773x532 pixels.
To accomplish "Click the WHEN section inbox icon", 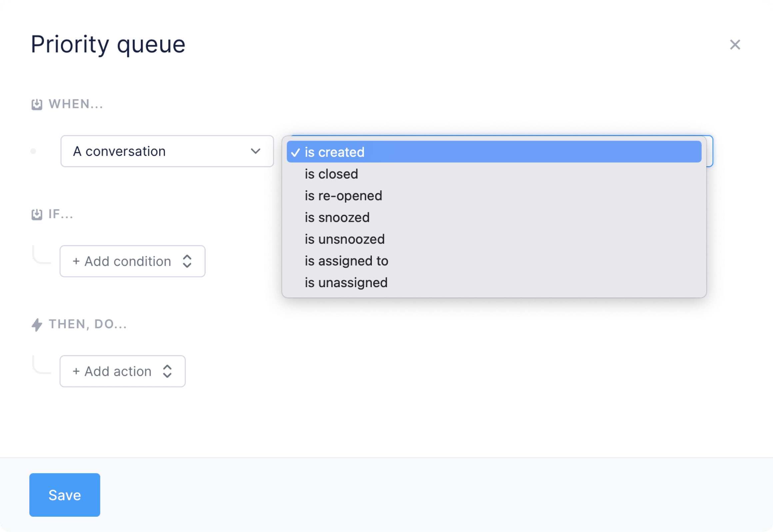I will tap(37, 104).
